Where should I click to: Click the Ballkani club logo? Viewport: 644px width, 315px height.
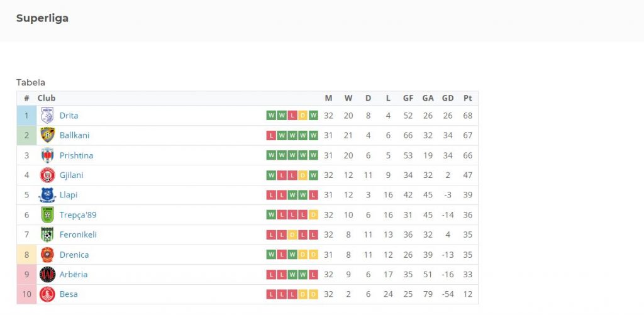tap(47, 135)
